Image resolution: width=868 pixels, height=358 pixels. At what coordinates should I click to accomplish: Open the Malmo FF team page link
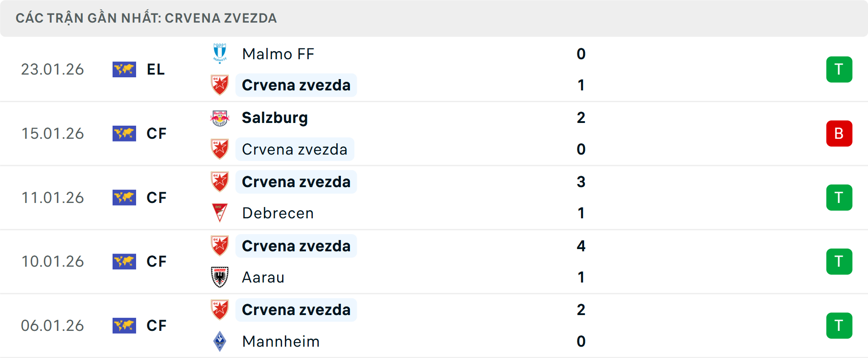[278, 54]
